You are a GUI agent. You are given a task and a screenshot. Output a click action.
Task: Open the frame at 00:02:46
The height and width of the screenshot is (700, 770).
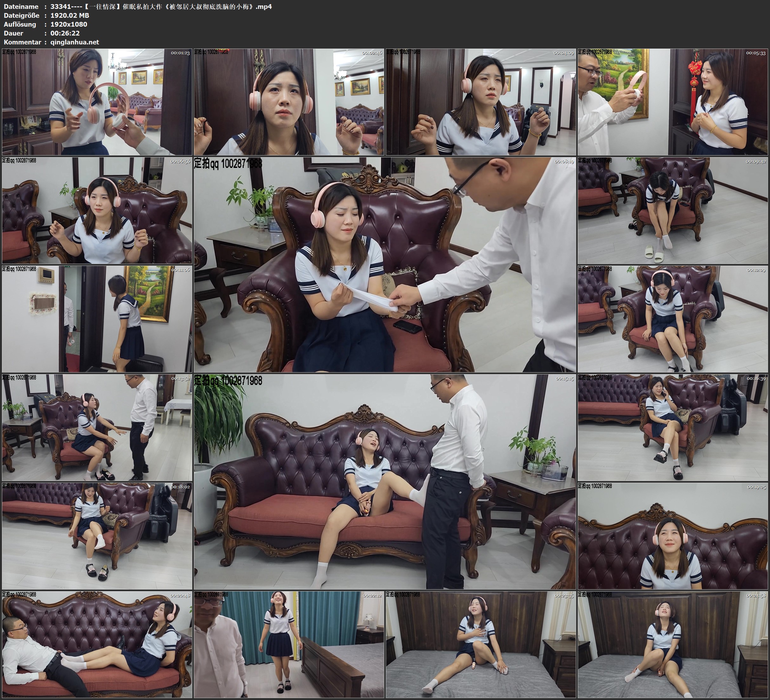[289, 102]
